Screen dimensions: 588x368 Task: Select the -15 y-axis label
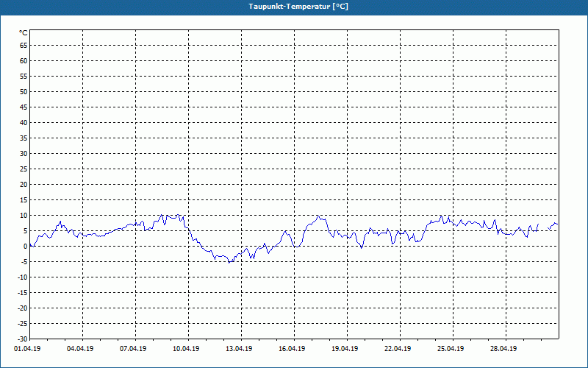pos(22,292)
